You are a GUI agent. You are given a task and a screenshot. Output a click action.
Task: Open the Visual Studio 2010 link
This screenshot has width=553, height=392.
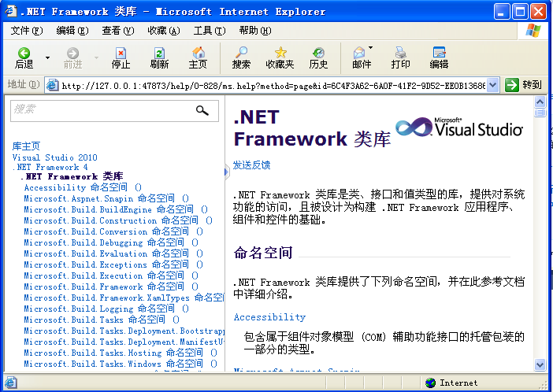point(54,157)
